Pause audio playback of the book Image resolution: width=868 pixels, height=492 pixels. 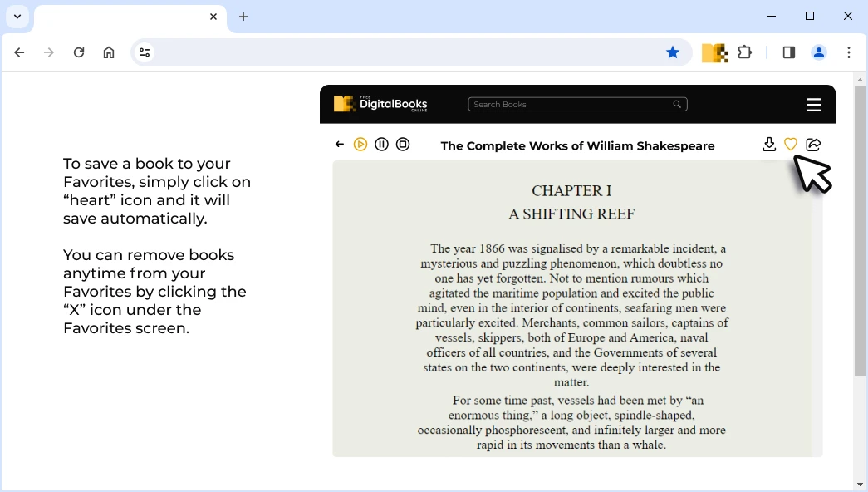(x=381, y=145)
